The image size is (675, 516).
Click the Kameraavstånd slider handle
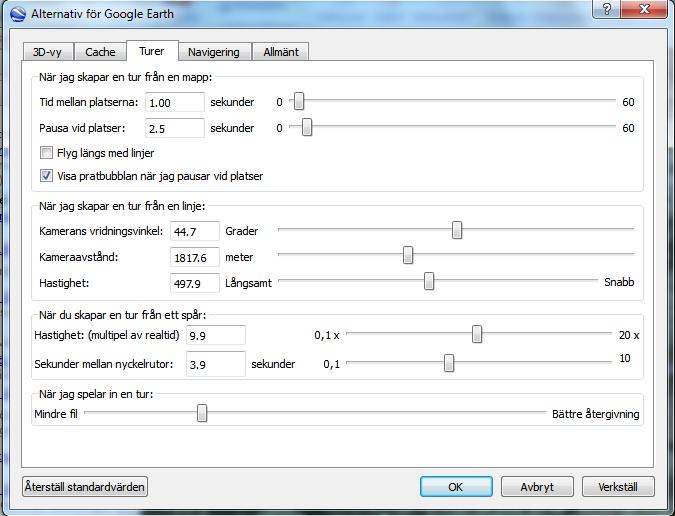pos(408,255)
